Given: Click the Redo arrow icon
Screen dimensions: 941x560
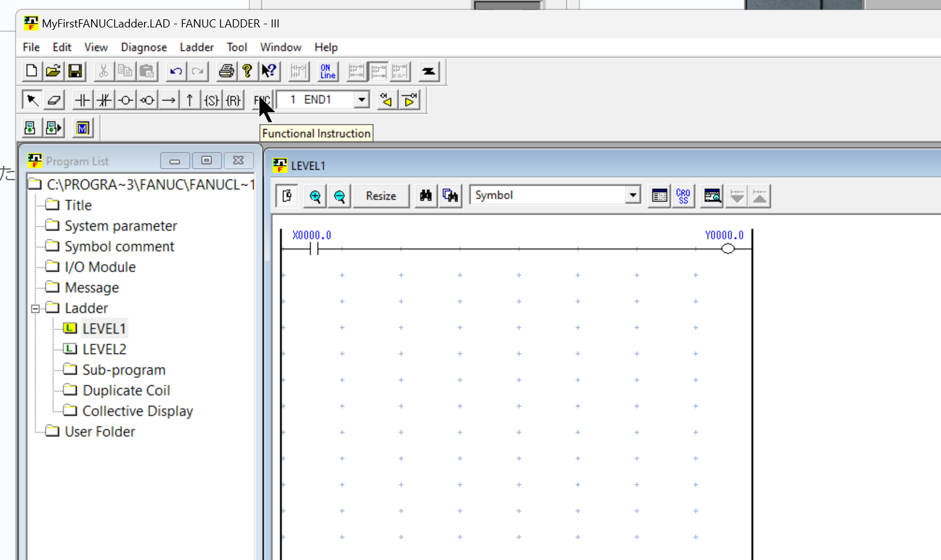Looking at the screenshot, I should [x=198, y=71].
